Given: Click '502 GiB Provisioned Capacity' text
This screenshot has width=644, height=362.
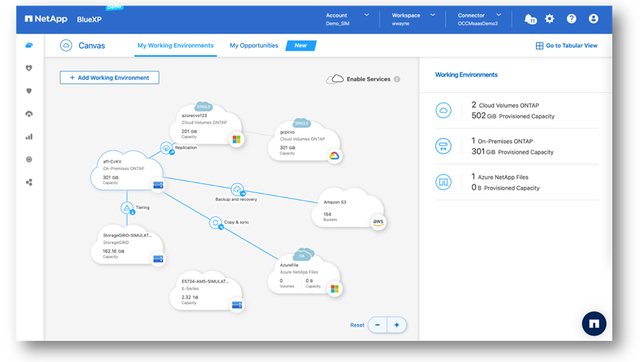Looking at the screenshot, I should coord(513,115).
